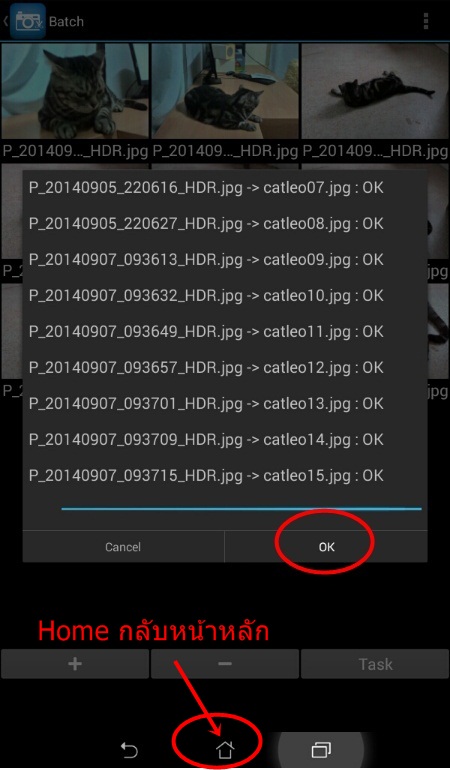450x770 pixels.
Task: Tap the Android Back arrow
Action: [x=129, y=750]
